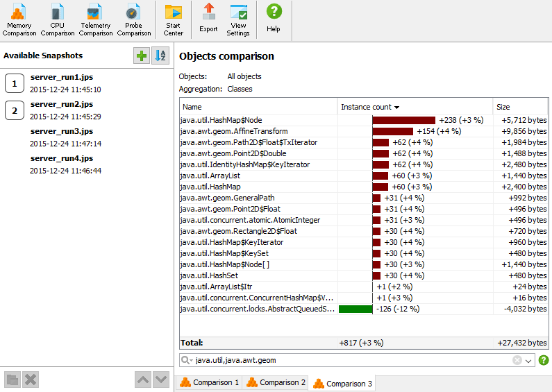Toggle selection box 2 for server_run2.jps
Viewport: 552px width, 392px height.
(15, 110)
